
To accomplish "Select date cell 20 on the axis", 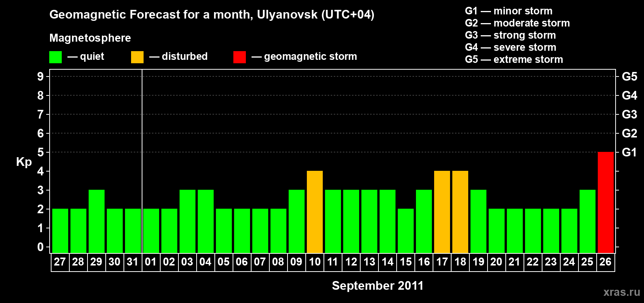I will click(496, 262).
